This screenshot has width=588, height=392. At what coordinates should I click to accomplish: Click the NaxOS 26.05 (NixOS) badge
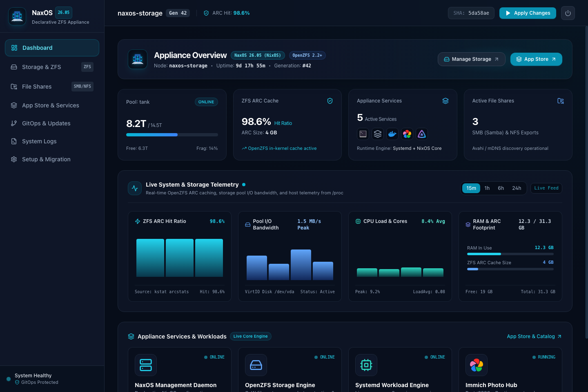[x=258, y=55]
